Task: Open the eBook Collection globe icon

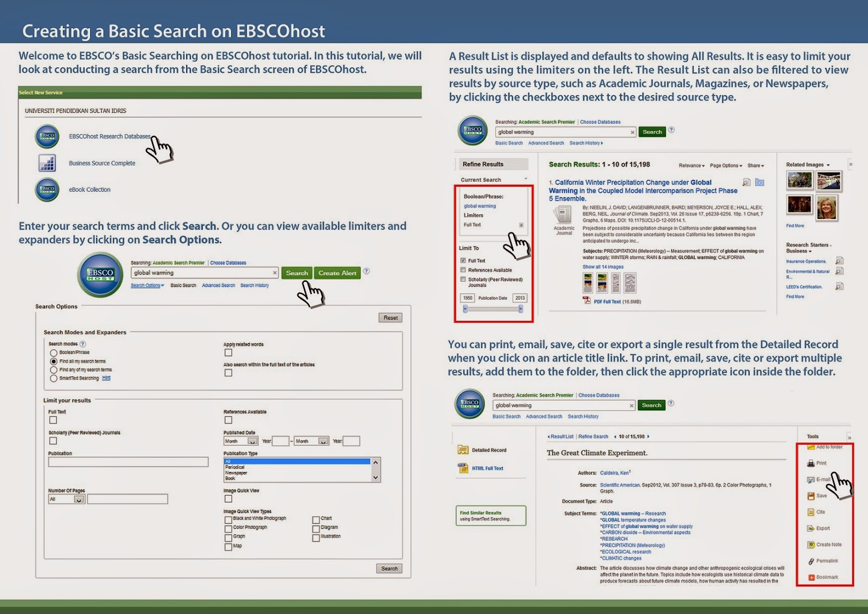Action: [x=47, y=189]
